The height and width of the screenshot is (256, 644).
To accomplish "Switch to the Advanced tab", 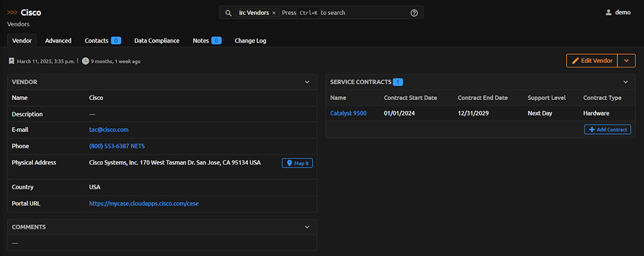I will tap(58, 40).
